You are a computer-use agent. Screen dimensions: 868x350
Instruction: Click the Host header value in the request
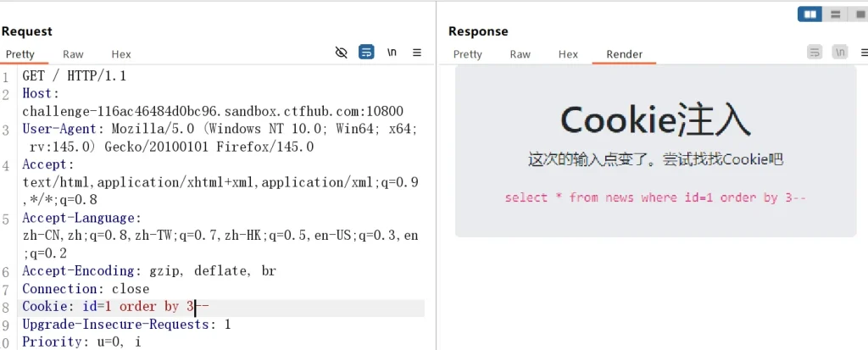(213, 111)
